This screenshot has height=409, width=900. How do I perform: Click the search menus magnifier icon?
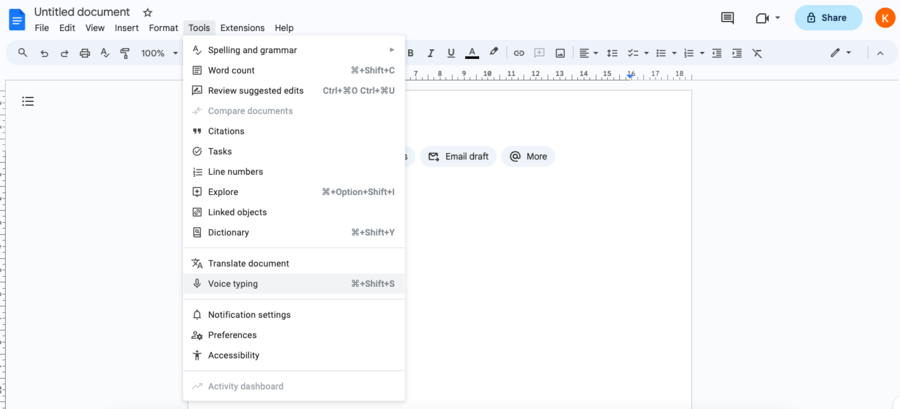click(x=23, y=53)
